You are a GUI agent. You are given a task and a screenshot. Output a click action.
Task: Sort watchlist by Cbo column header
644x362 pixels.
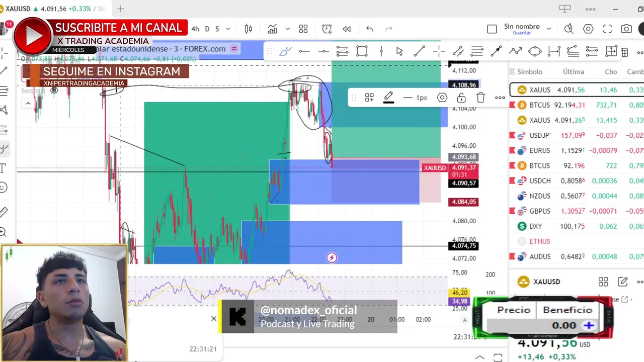point(611,72)
